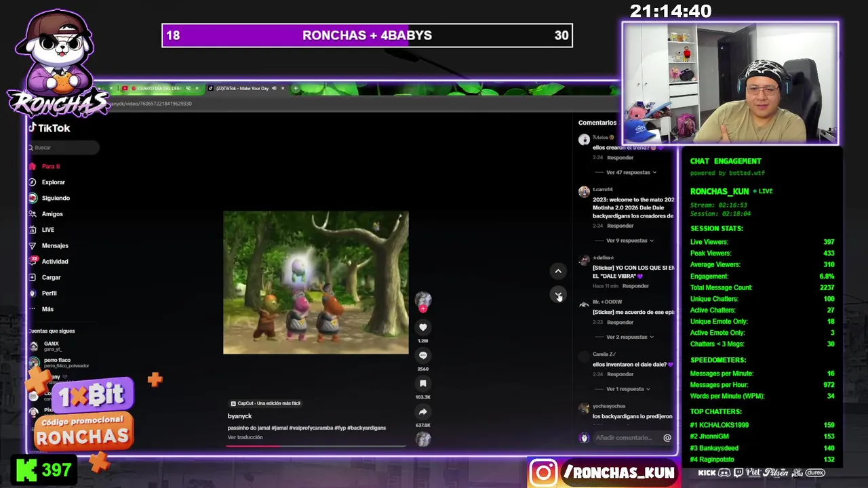Image resolution: width=868 pixels, height=488 pixels.
Task: Save video with bookmark icon
Action: tap(422, 384)
